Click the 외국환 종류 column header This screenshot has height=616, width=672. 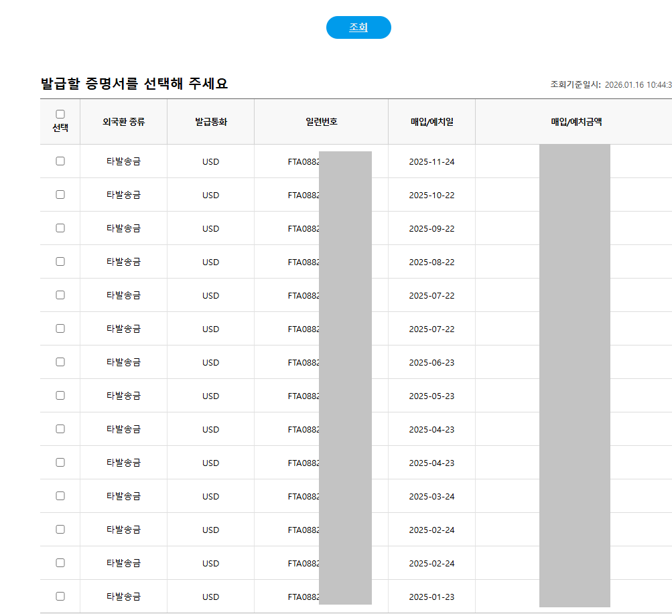click(x=123, y=122)
